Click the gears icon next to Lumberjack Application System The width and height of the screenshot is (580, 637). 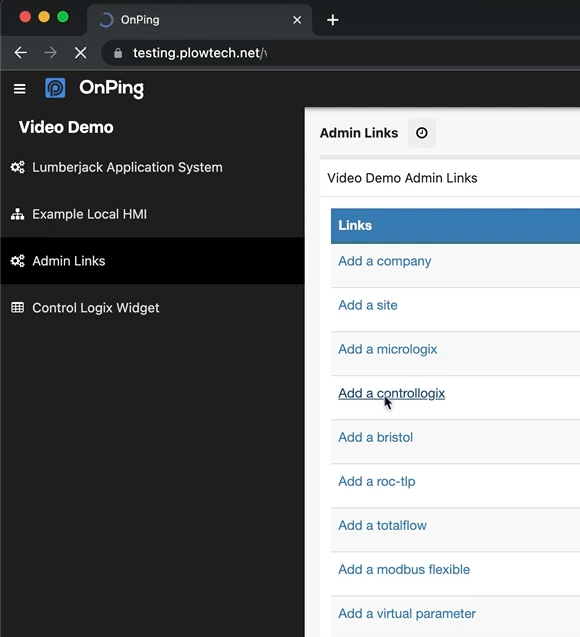pyautogui.click(x=17, y=167)
